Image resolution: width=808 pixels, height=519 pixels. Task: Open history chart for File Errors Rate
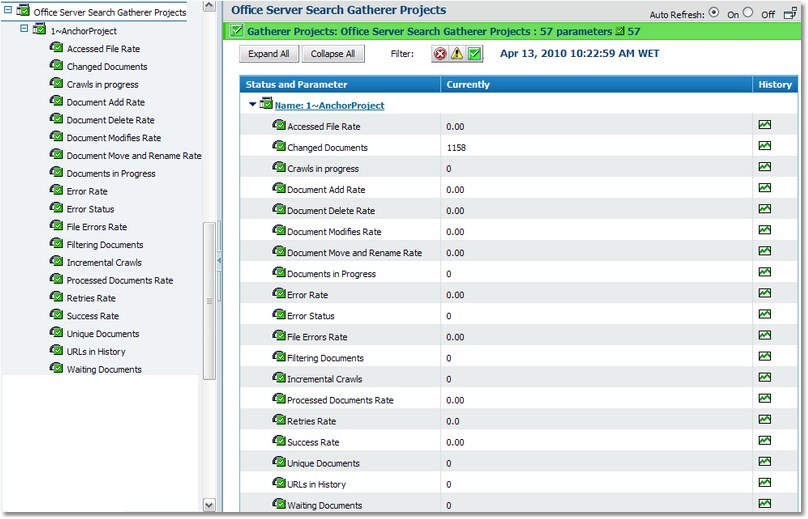765,336
